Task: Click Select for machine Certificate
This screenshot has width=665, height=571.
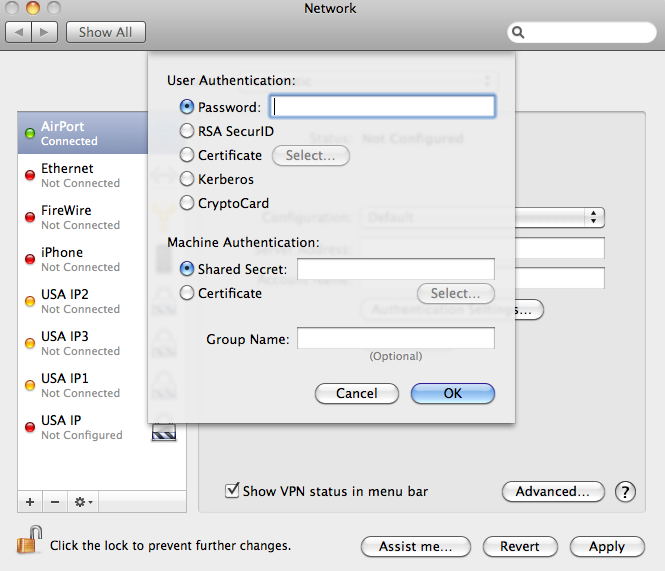Action: (455, 293)
